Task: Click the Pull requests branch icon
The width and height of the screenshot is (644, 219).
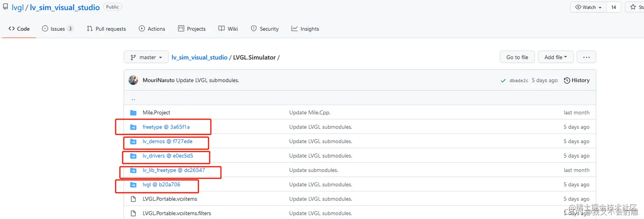Action: tap(89, 29)
